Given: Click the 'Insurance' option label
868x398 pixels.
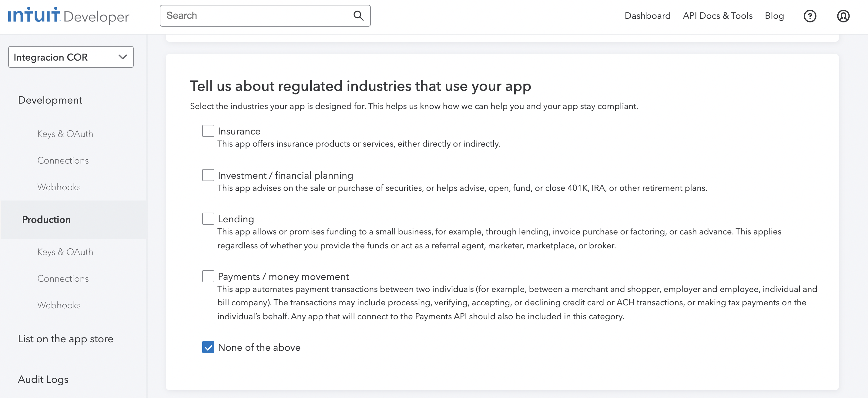Looking at the screenshot, I should tap(239, 131).
